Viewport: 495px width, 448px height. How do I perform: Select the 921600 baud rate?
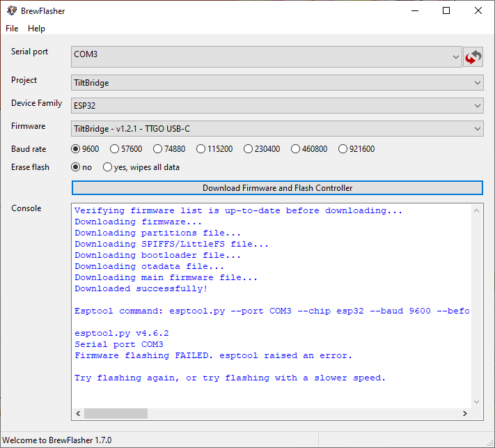click(356, 149)
